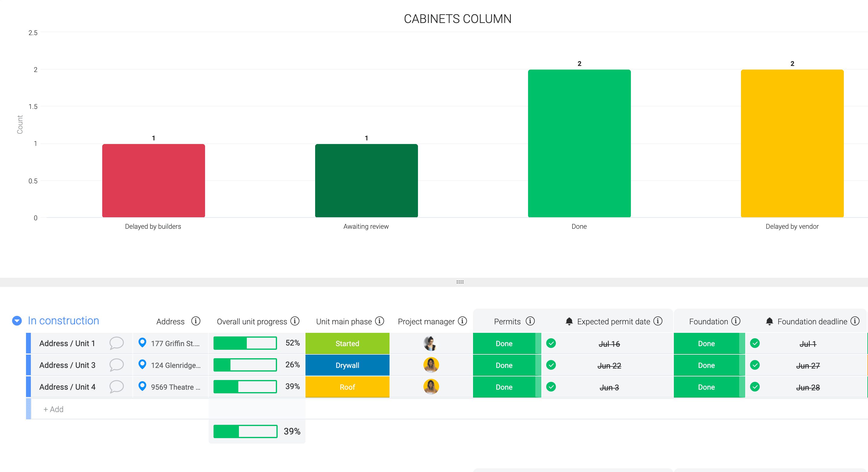The image size is (868, 472).
Task: Click the 52% progress bar for Unit 1
Action: click(x=245, y=343)
